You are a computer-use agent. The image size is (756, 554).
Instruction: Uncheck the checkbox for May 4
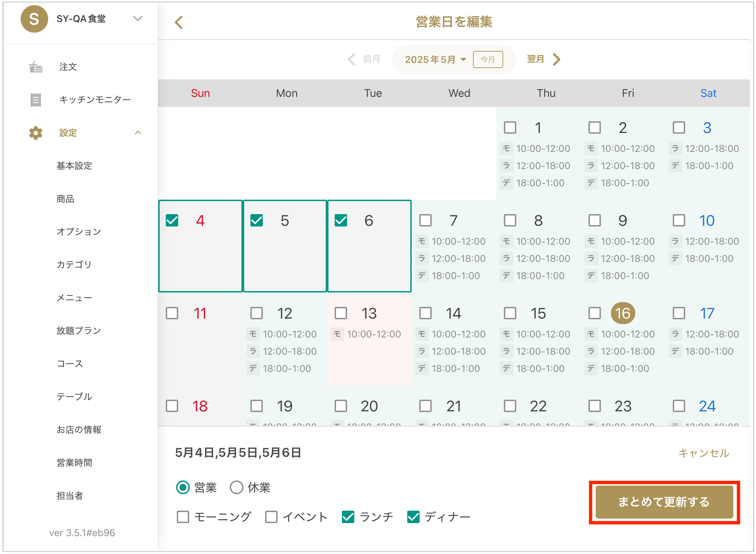[x=172, y=221]
